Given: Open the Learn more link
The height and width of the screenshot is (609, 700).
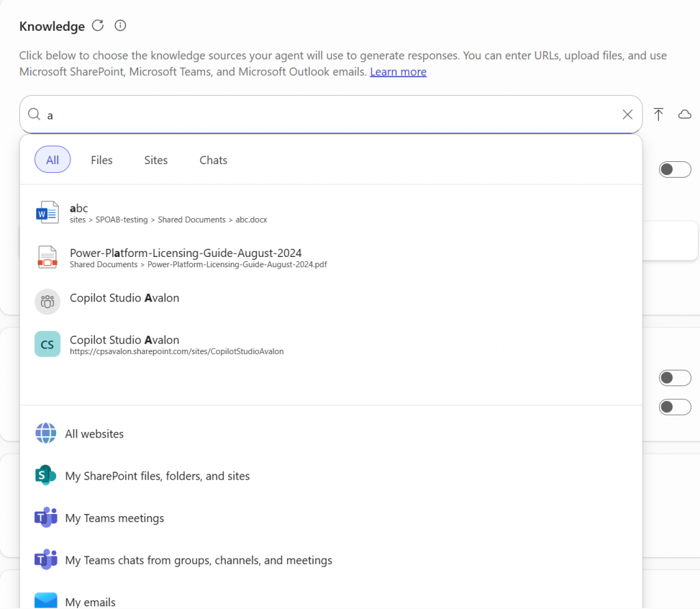Looking at the screenshot, I should [399, 72].
